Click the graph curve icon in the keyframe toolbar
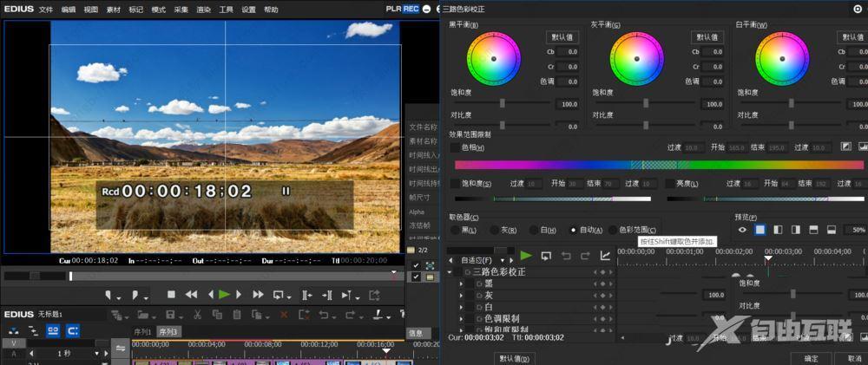Screen dimensions: 868x365 (x=605, y=256)
